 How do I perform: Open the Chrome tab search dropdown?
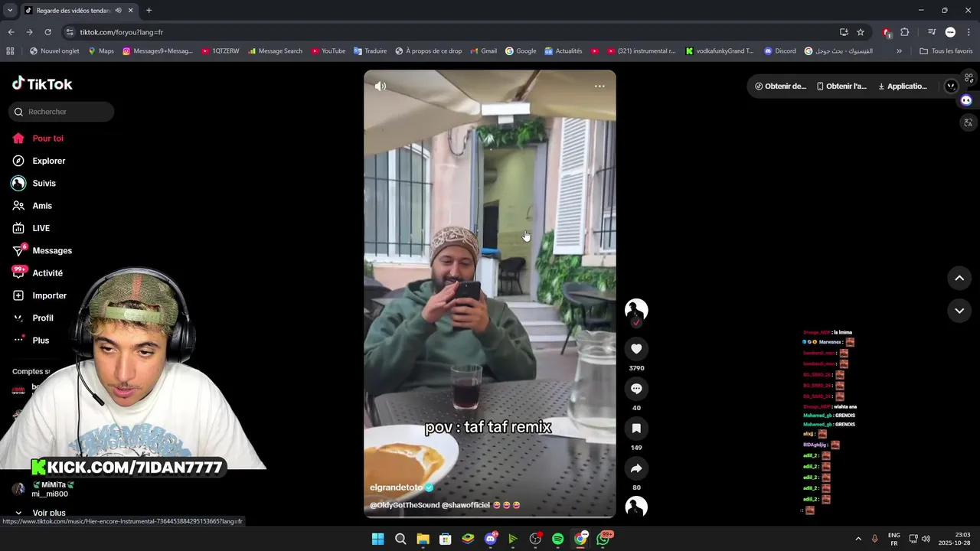pyautogui.click(x=10, y=10)
